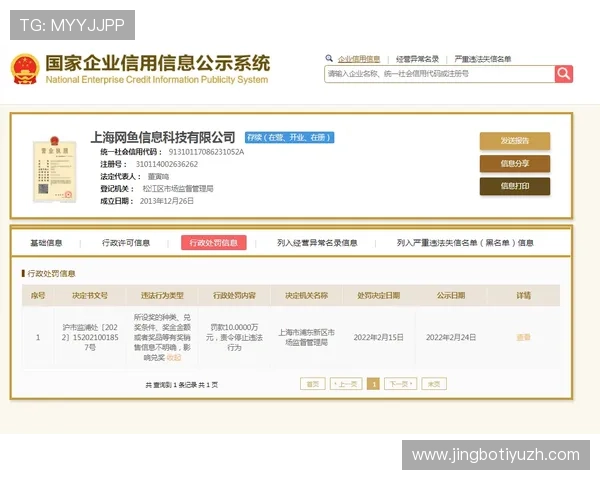This screenshot has width=600, height=480.
Task: Click the 发送报告 button
Action: (515, 141)
